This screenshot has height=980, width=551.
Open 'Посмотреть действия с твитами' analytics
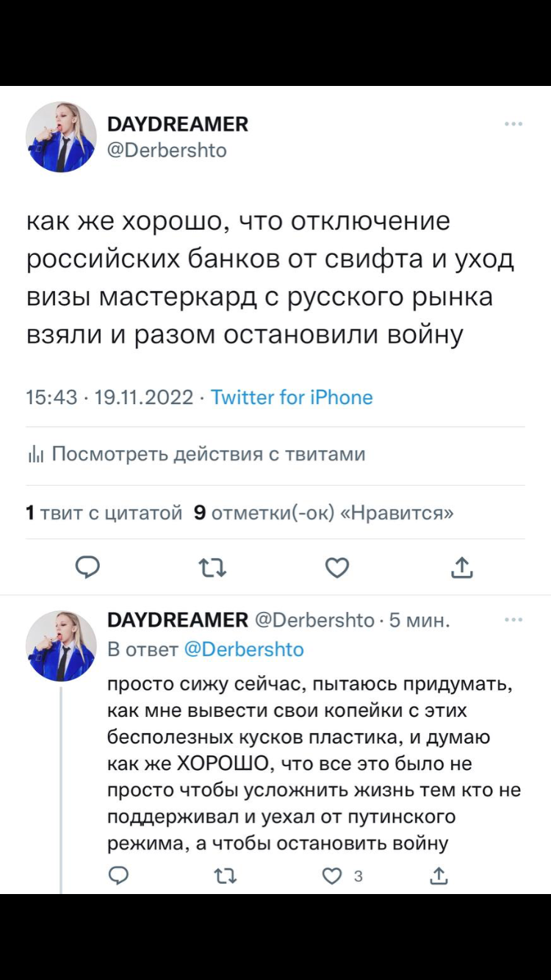(x=209, y=455)
